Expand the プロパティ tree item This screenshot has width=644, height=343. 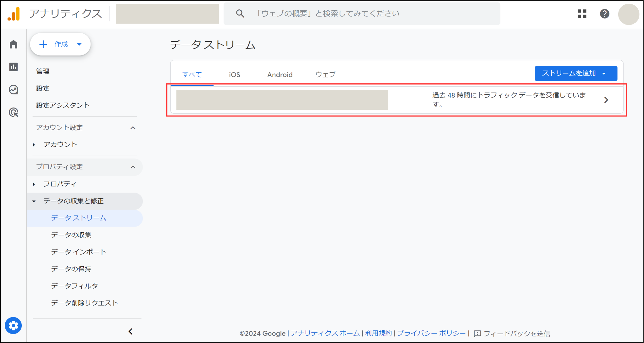coord(34,184)
